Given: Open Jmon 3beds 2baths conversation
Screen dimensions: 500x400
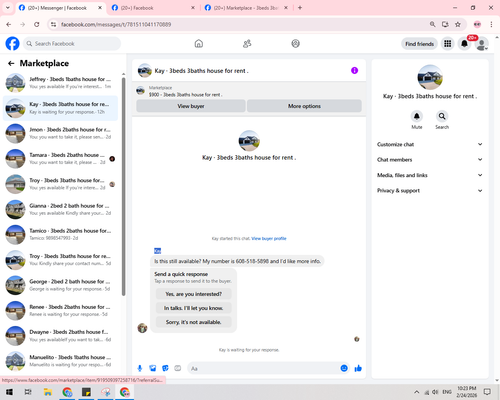Looking at the screenshot, I should click(x=60, y=133).
